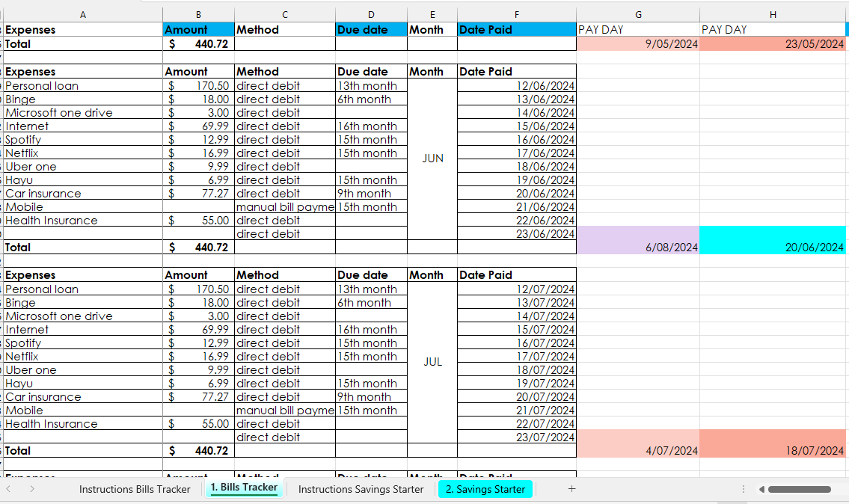The width and height of the screenshot is (849, 504).
Task: Select the 1. Bills Tracker tab
Action: (x=244, y=488)
